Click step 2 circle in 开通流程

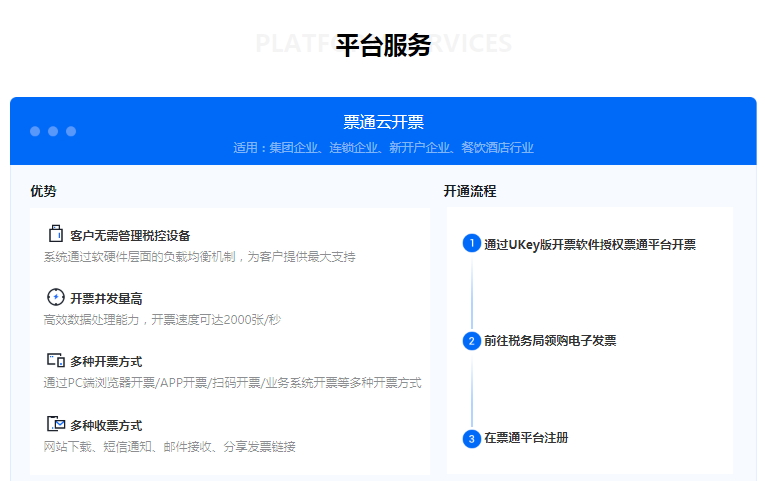click(471, 341)
